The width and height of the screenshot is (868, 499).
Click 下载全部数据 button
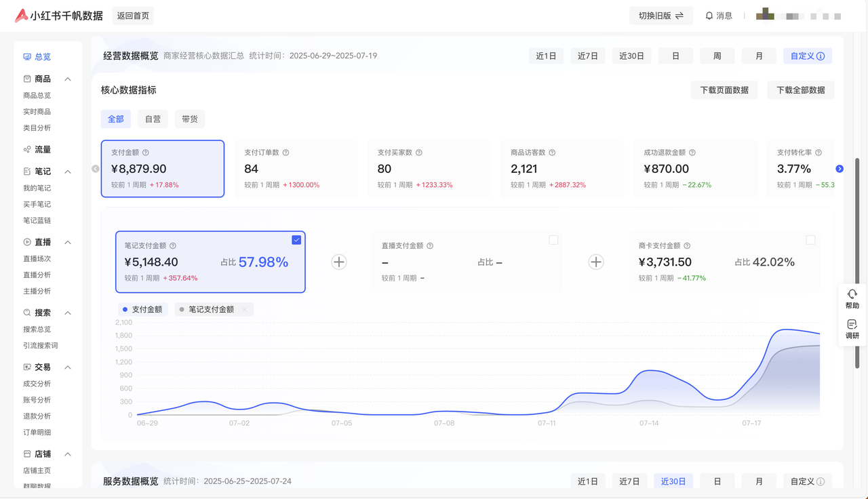(x=801, y=90)
